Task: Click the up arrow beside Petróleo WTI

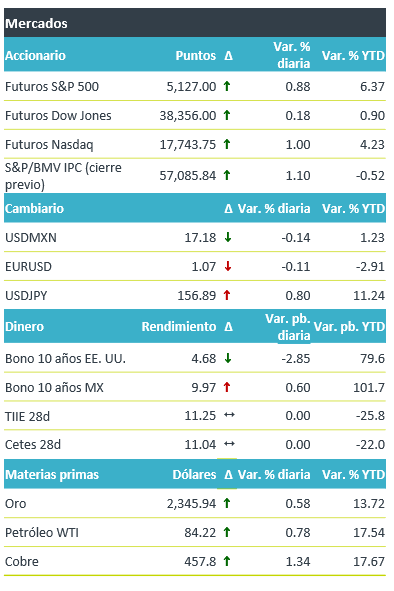Action: click(227, 532)
